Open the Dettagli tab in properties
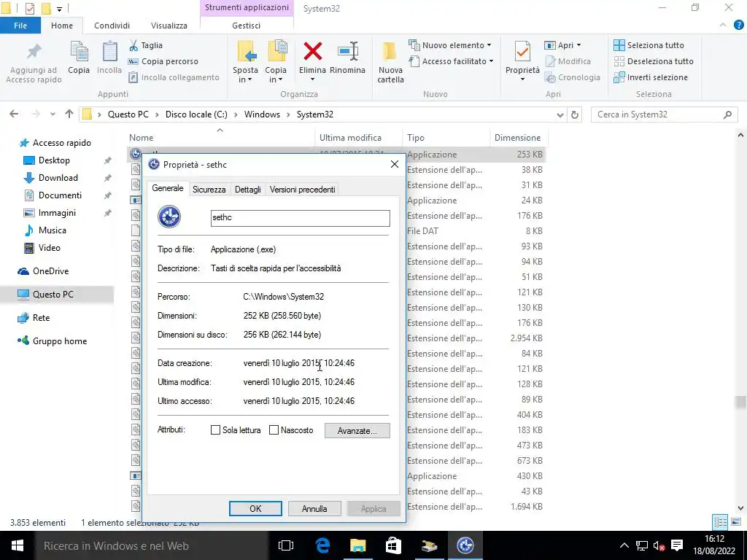The image size is (747, 560). tap(248, 190)
